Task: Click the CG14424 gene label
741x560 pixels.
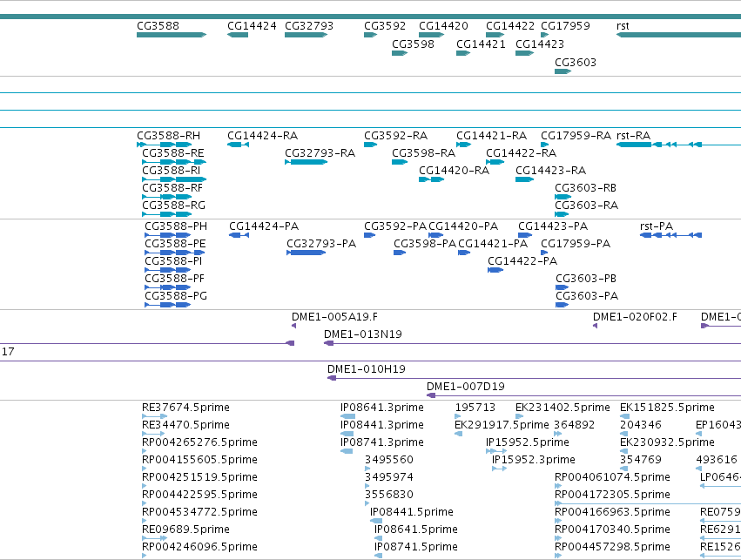Action: (252, 26)
